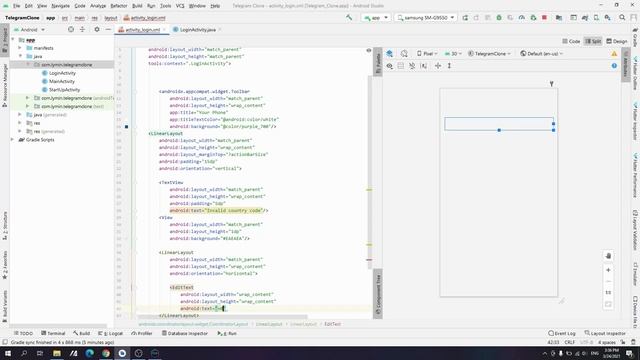The image size is (640, 360).
Task: Open Edge browser from the taskbar
Action: pos(89,353)
